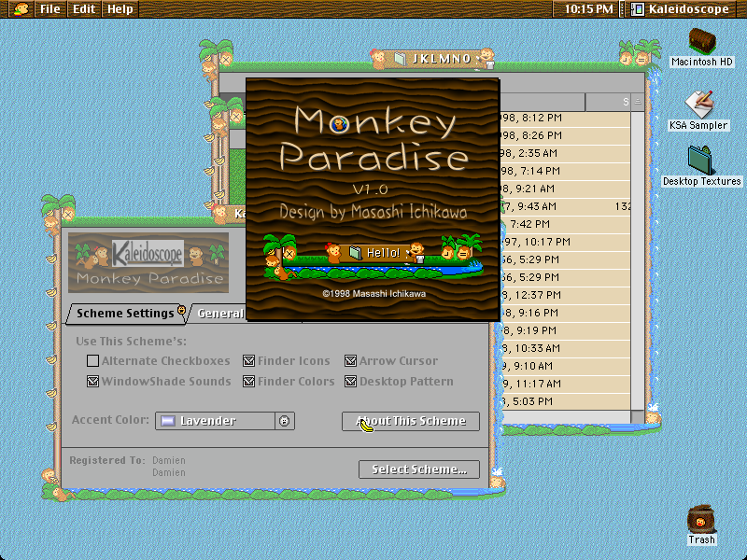
Task: Open the Macintosh HD treasure chest icon
Action: [x=702, y=40]
